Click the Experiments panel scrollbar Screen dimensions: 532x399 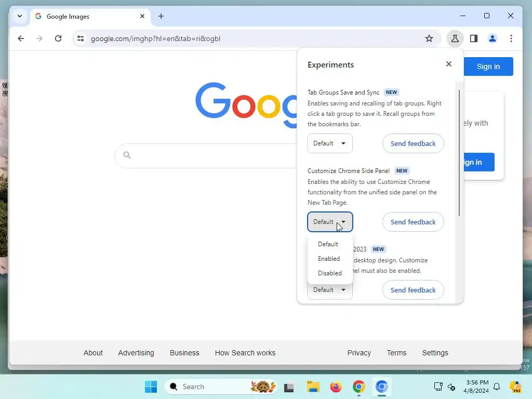[459, 153]
